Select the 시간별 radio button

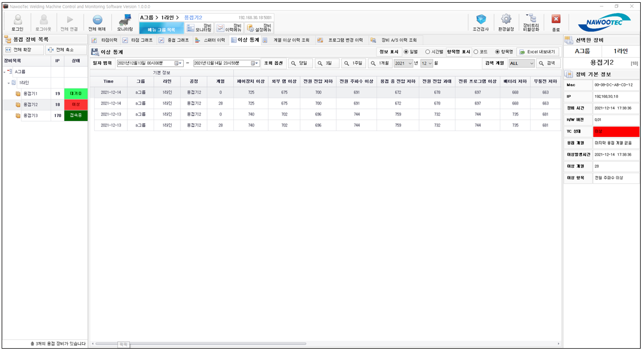[x=428, y=52]
